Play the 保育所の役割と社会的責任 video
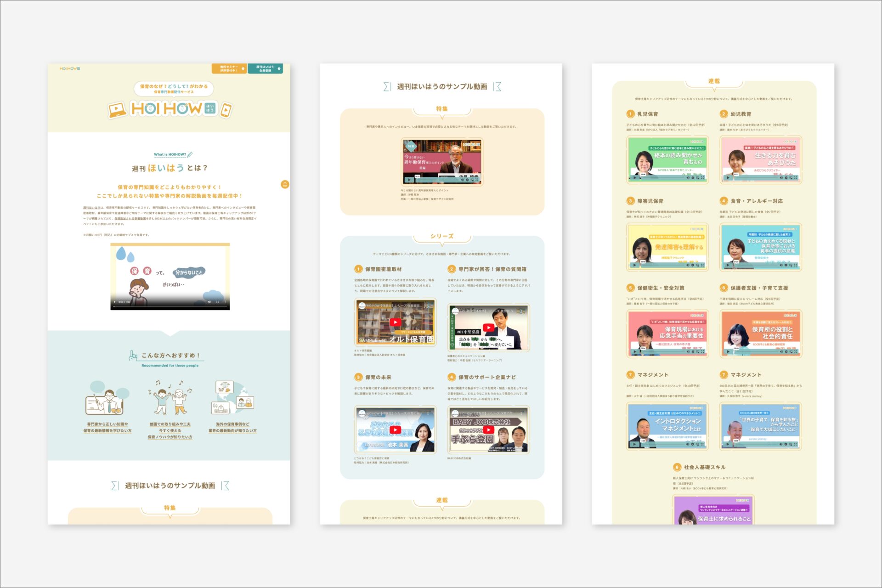882x588 pixels. 728,352
